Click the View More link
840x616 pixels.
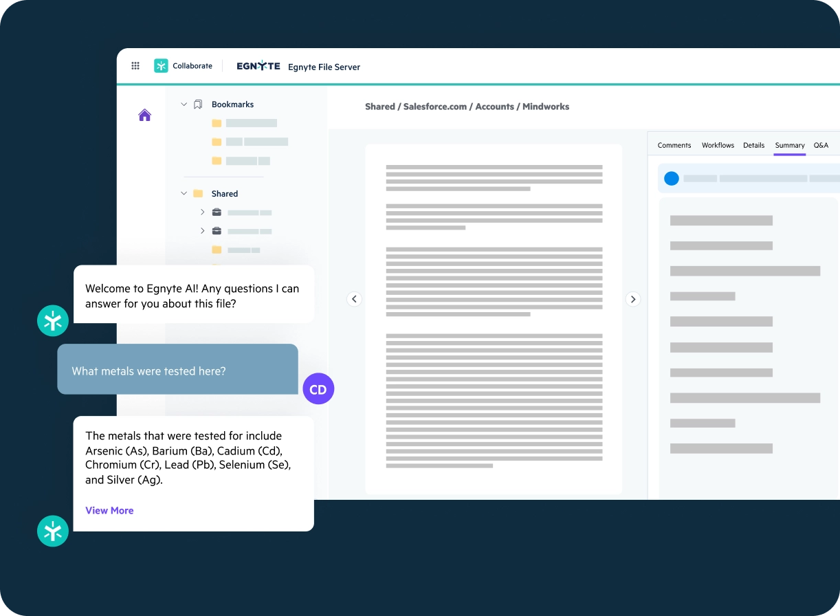[x=109, y=510]
